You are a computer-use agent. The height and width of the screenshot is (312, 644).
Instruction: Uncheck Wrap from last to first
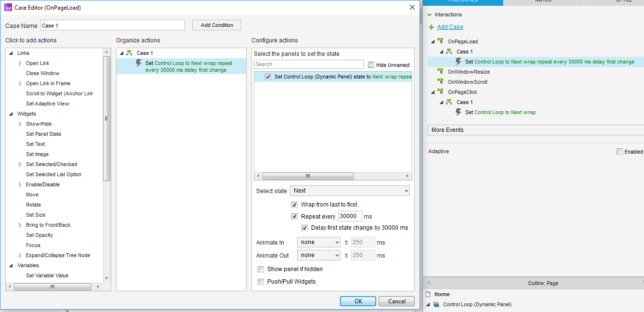(x=295, y=205)
